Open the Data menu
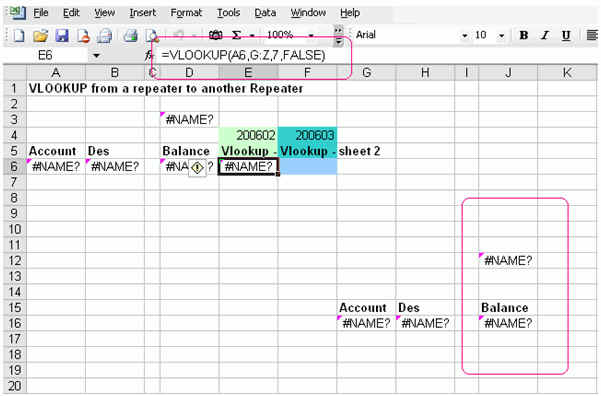 [x=265, y=13]
